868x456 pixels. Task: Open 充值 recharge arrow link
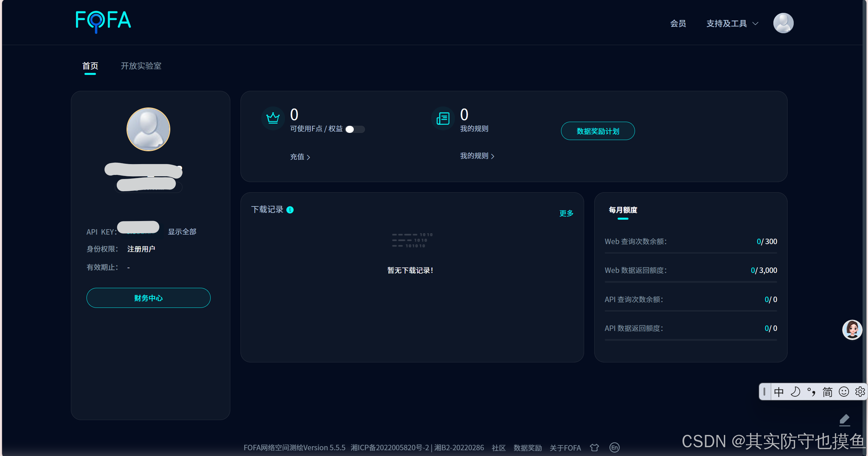[x=300, y=157]
